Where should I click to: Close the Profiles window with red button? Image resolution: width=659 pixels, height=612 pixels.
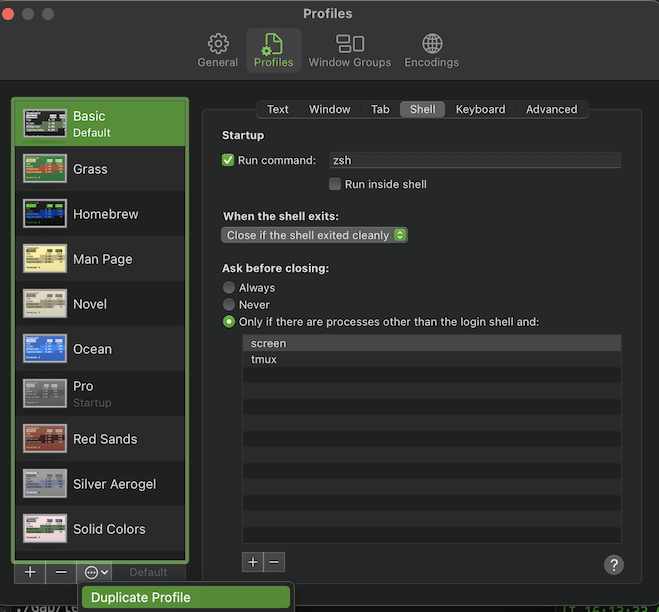[x=8, y=14]
